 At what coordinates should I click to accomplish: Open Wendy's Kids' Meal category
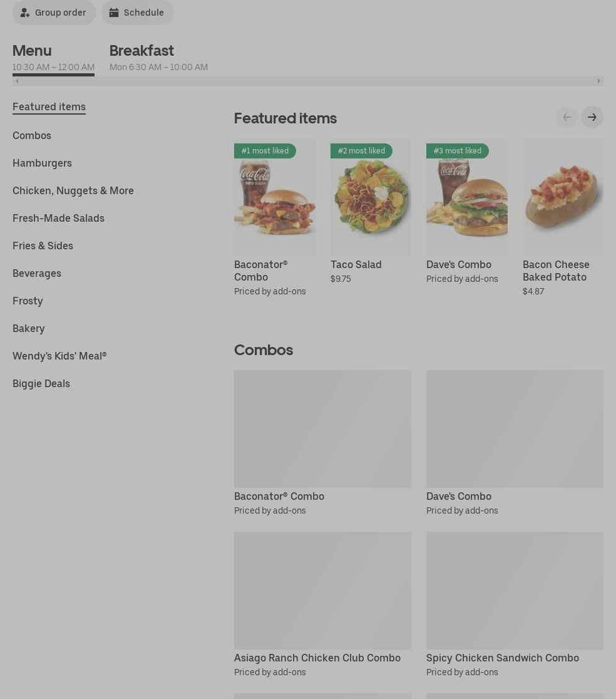[x=59, y=356]
